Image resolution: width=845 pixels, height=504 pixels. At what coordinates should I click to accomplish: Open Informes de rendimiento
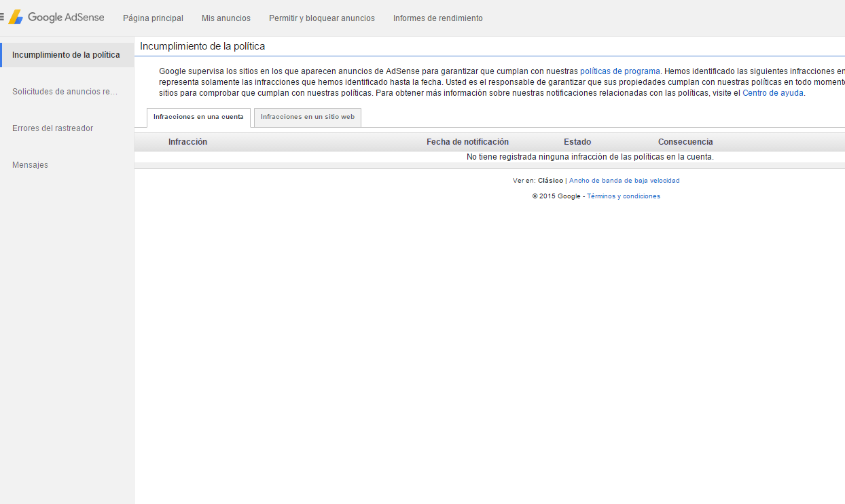coord(437,18)
